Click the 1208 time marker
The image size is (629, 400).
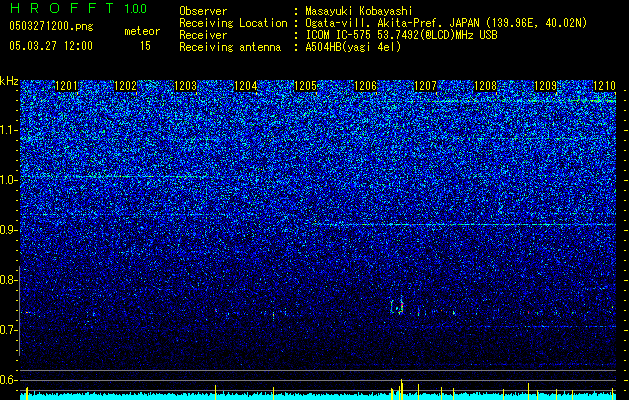(485, 86)
